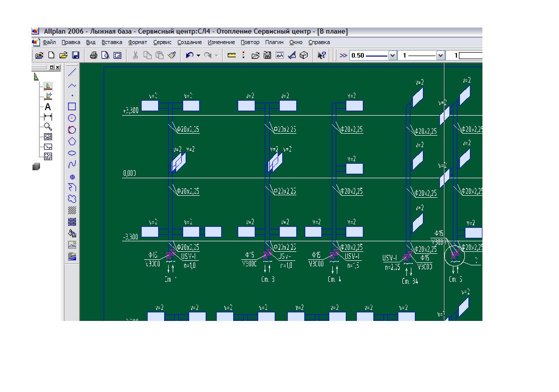Save the drawing with the floppy disk icon
The image size is (559, 392).
tap(76, 56)
